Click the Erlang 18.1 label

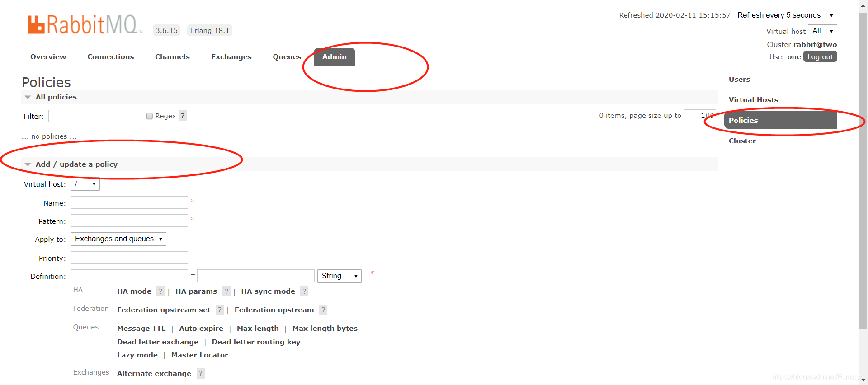210,31
